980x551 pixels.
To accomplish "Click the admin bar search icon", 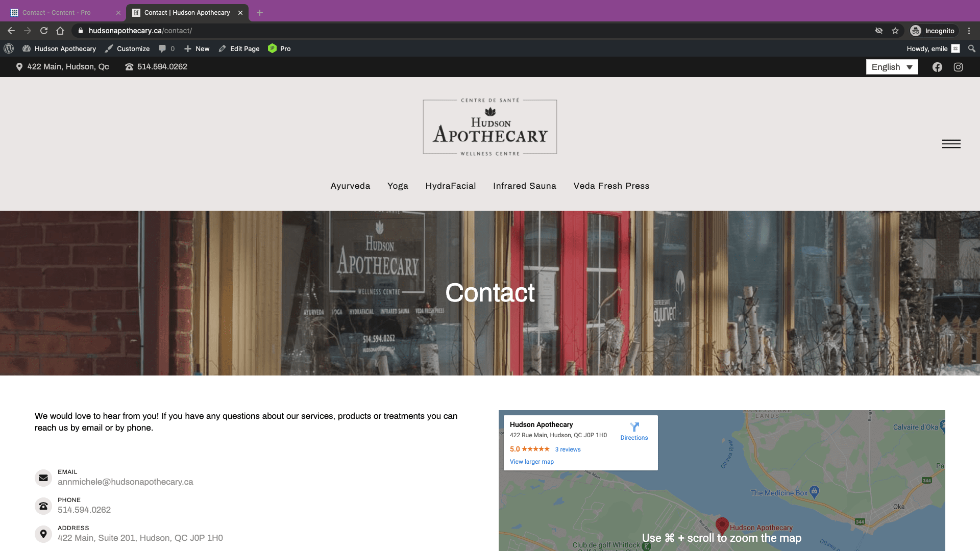I will pos(972,48).
